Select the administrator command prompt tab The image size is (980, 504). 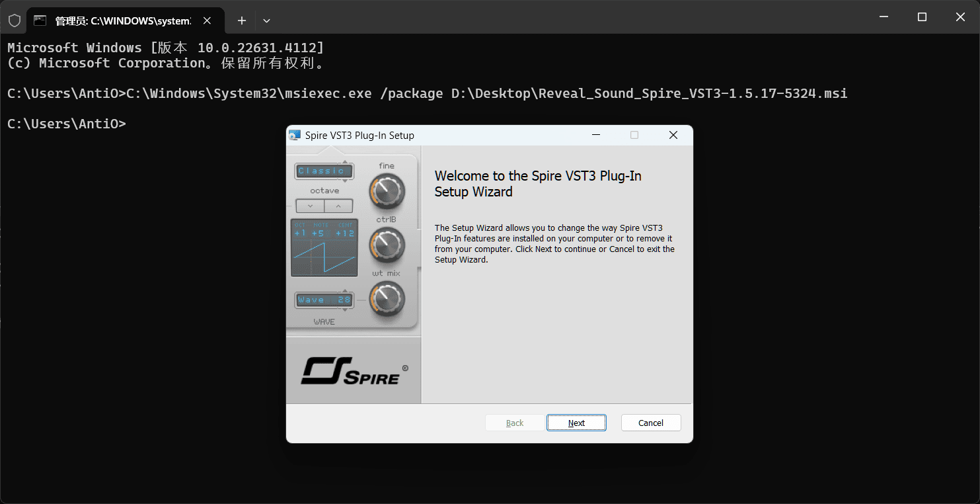click(x=125, y=21)
